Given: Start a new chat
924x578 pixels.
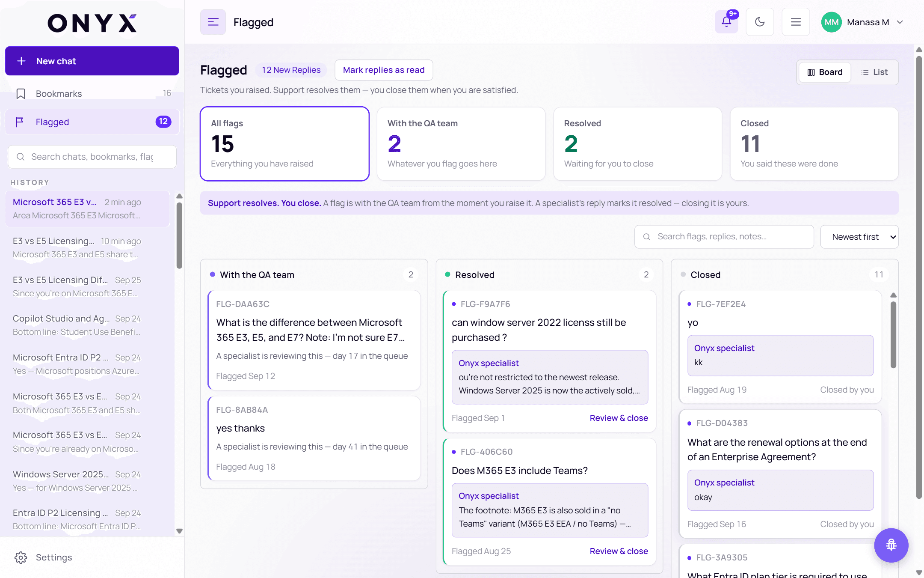Looking at the screenshot, I should tap(92, 61).
